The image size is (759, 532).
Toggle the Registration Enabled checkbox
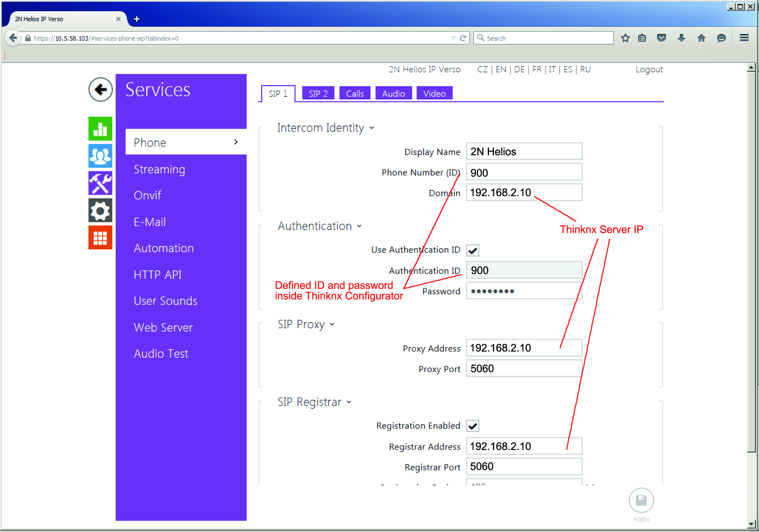click(x=472, y=426)
